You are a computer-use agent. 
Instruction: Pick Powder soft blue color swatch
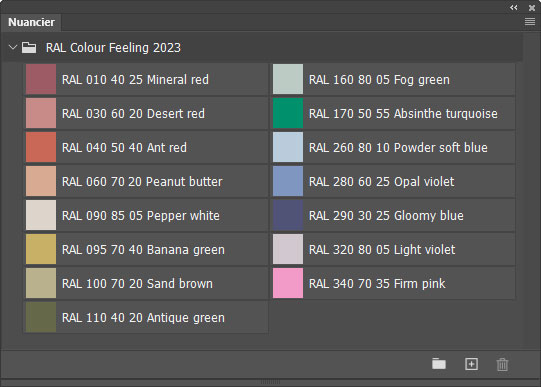288,147
